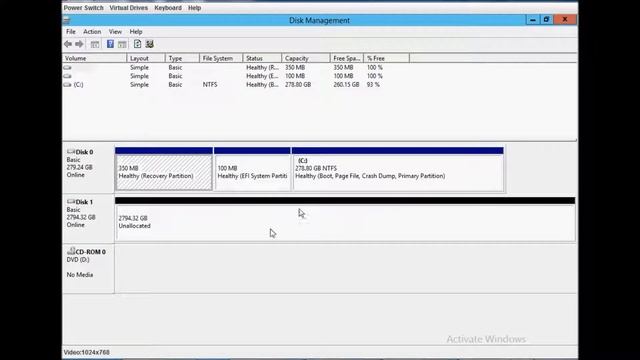This screenshot has height=360, width=640.
Task: Click the Healthy (R... status cell
Action: coord(262,67)
